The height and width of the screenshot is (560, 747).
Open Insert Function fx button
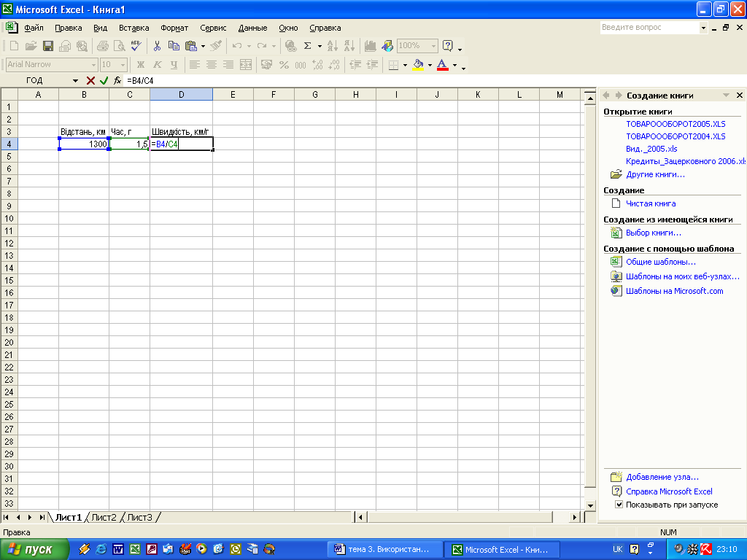117,80
